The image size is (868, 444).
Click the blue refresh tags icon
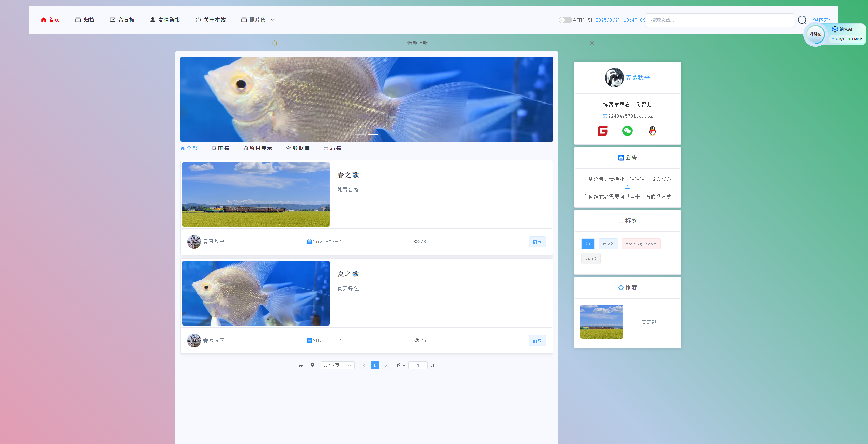pos(588,244)
